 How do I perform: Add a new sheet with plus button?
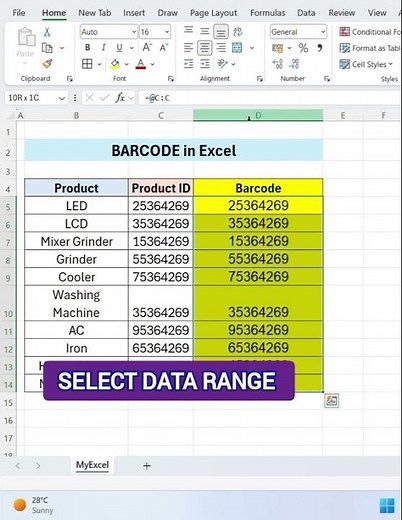[147, 466]
